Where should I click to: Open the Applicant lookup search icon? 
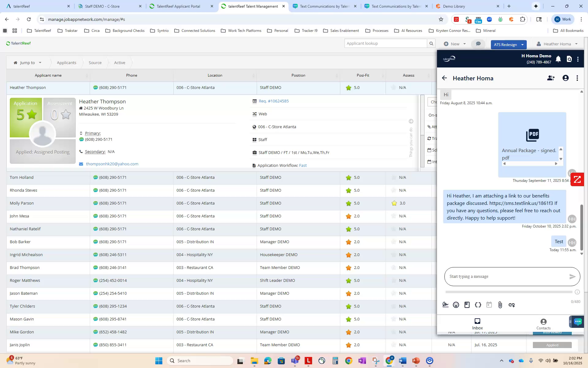(x=432, y=43)
